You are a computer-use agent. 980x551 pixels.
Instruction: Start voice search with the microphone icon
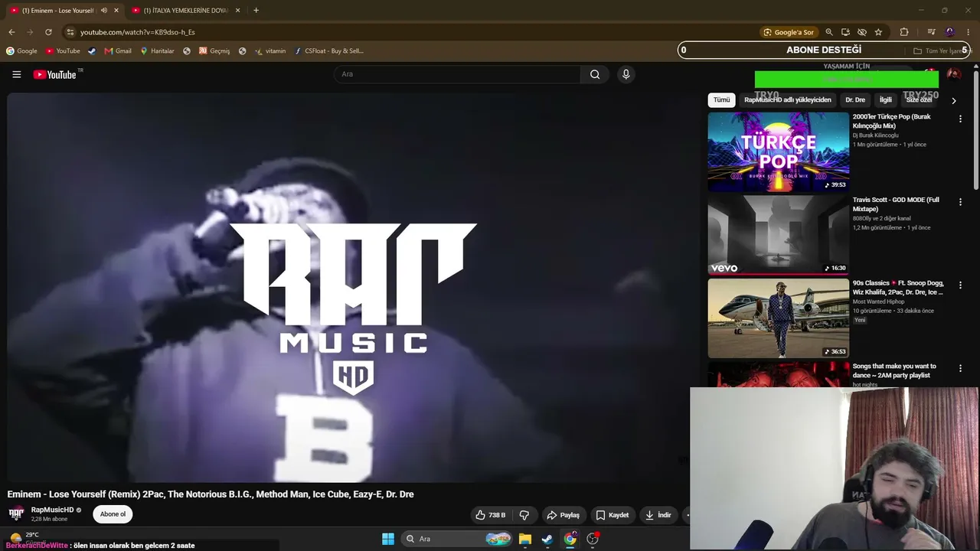(626, 74)
